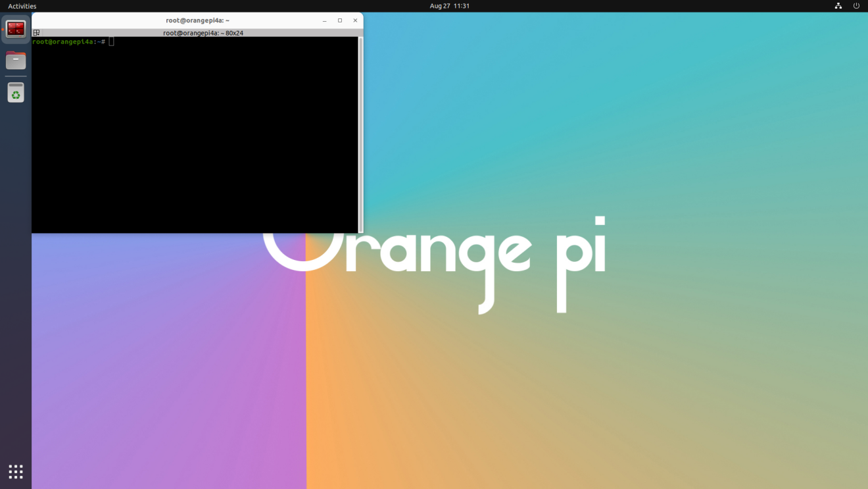Open Terminator from the dock

tap(16, 29)
